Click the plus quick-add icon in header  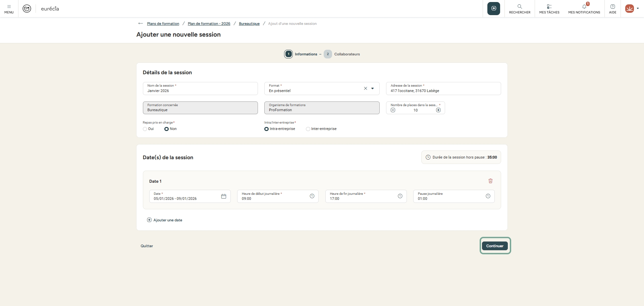[x=493, y=8]
